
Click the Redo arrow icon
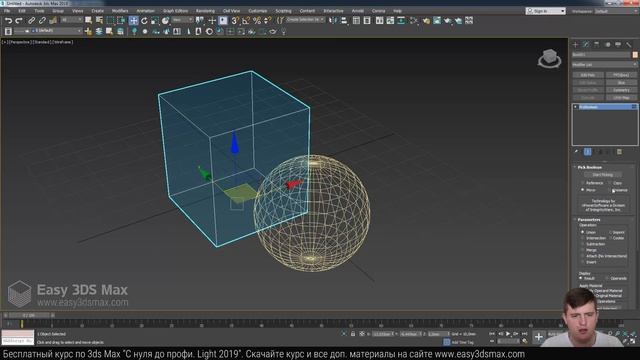point(19,20)
